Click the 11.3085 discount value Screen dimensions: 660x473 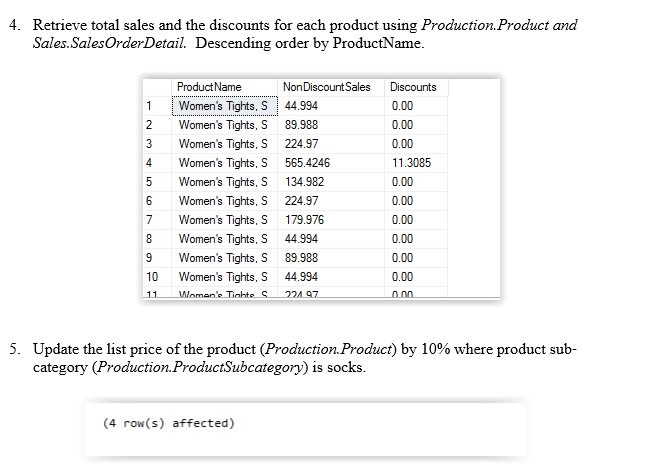(411, 163)
